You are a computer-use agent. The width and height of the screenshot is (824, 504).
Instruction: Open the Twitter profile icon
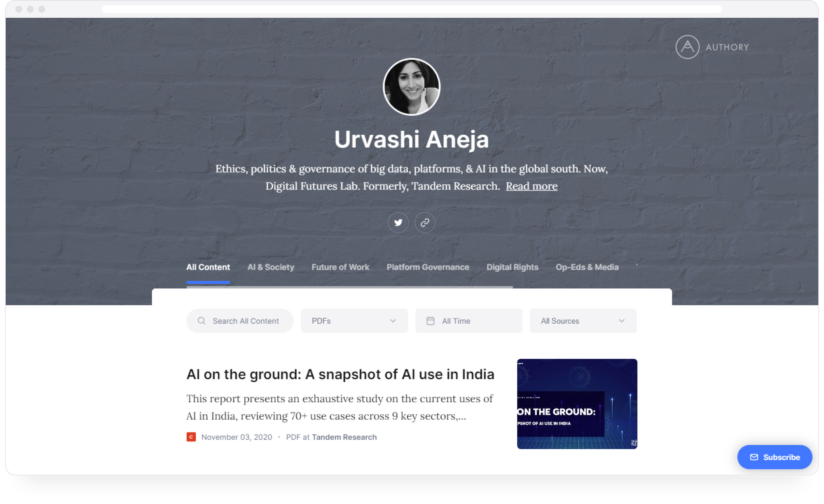(398, 222)
